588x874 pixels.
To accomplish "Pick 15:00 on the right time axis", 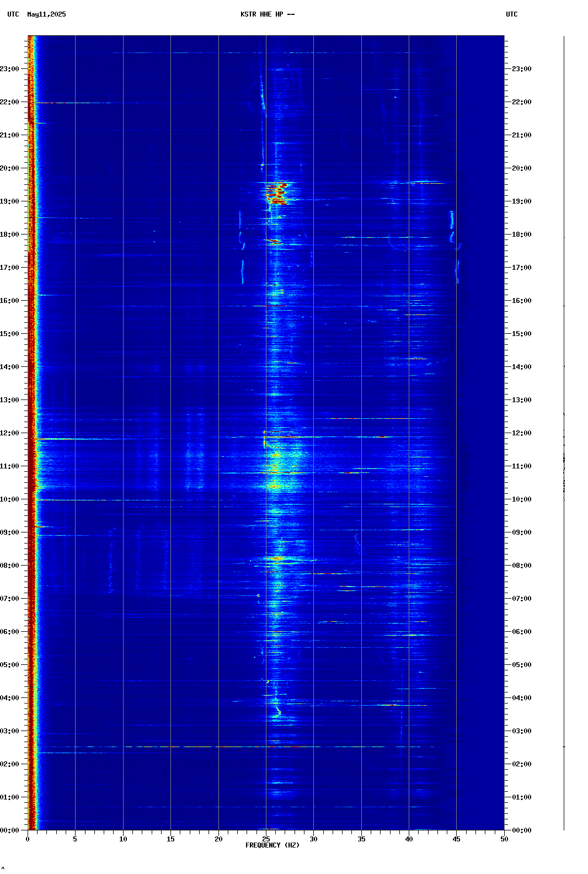I will (522, 334).
